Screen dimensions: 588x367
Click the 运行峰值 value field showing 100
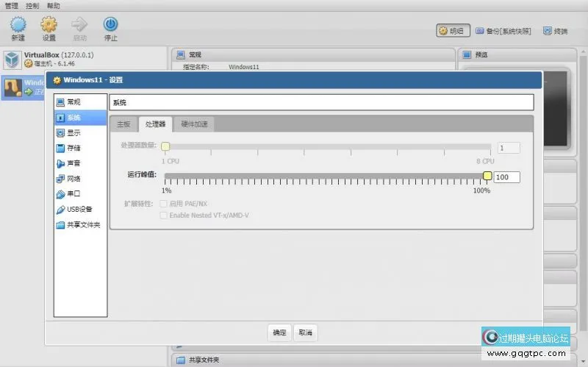[507, 177]
